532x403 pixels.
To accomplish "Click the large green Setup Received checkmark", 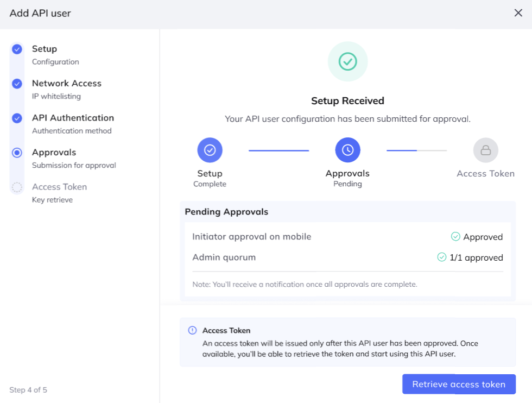I will click(x=347, y=61).
